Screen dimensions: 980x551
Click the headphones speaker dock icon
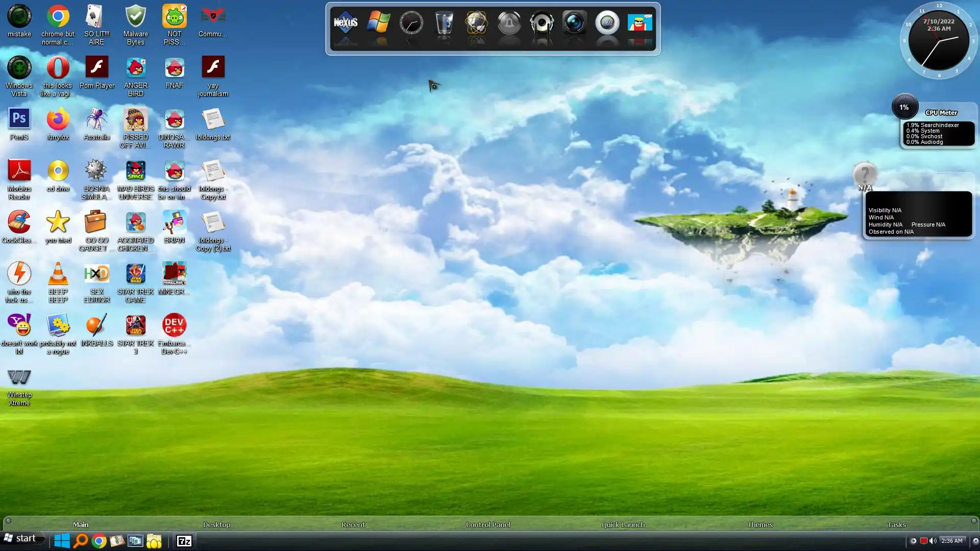(x=542, y=23)
